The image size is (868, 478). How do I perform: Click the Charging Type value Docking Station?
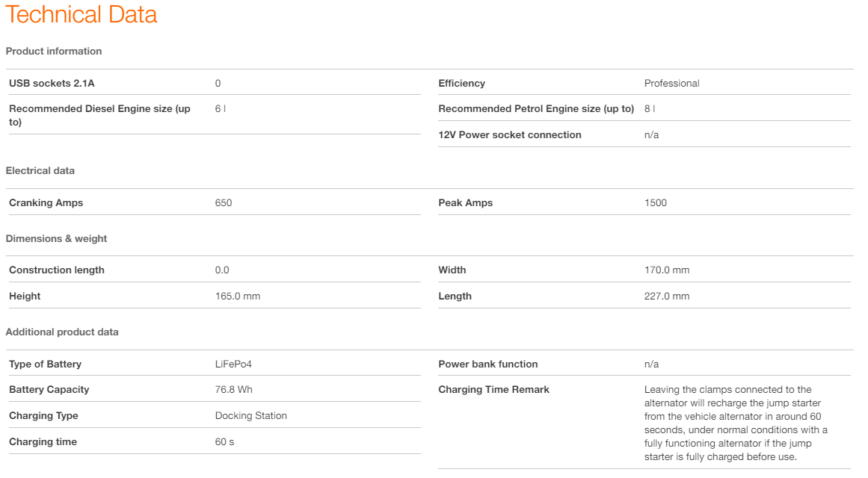(x=250, y=416)
